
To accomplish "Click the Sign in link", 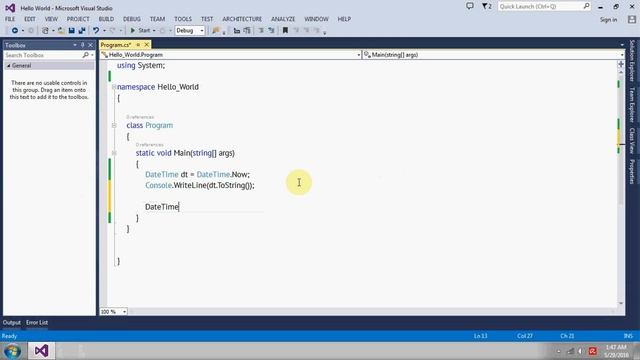I will pyautogui.click(x=609, y=20).
